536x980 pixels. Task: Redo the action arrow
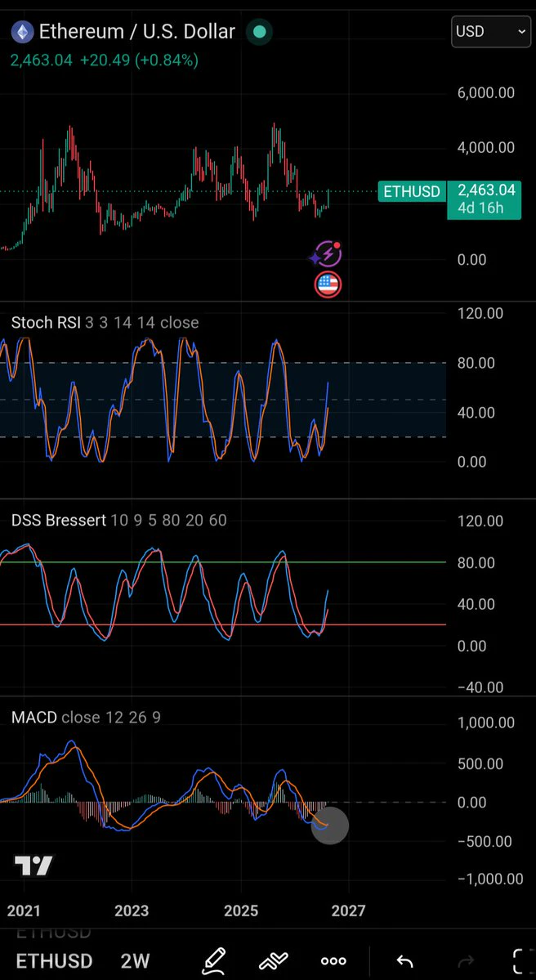click(466, 961)
